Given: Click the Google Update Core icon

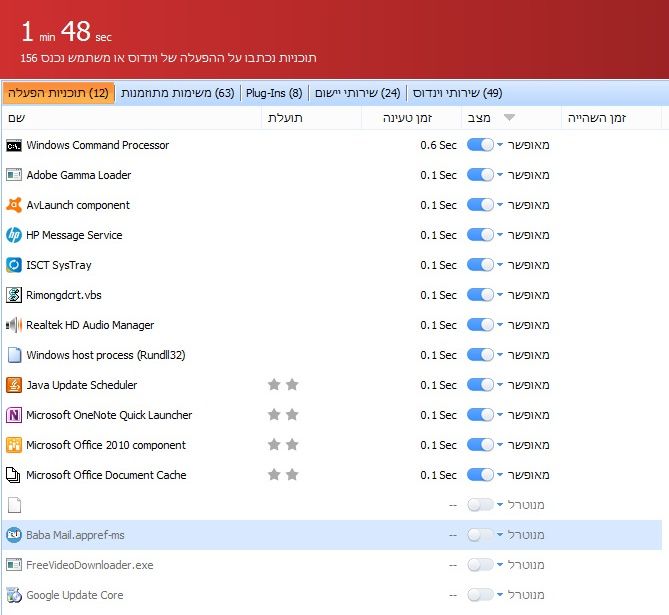Looking at the screenshot, I should coord(14,595).
